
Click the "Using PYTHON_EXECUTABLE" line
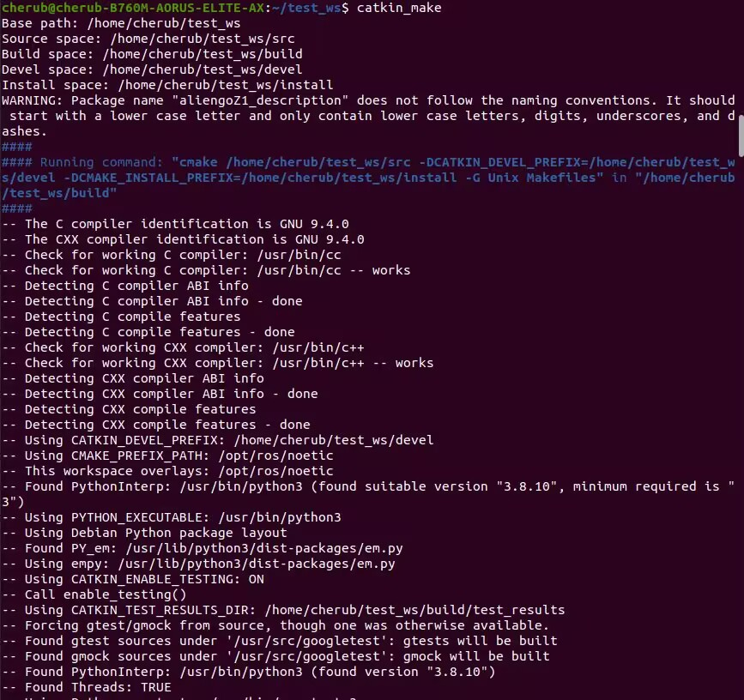coord(172,517)
